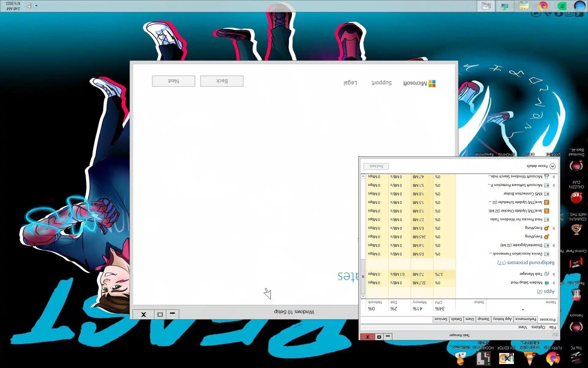This screenshot has width=588, height=368.
Task: Expand the Task Manager process entry
Action: pos(554,274)
